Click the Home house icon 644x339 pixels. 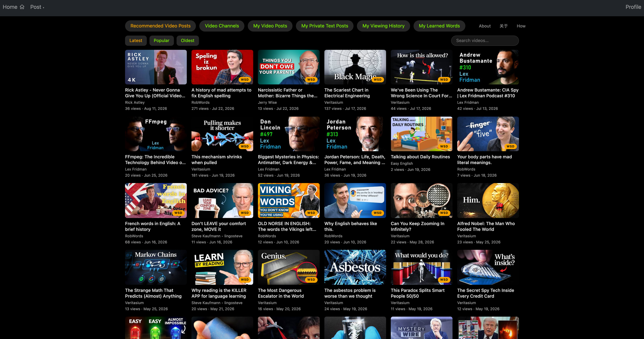click(x=22, y=7)
